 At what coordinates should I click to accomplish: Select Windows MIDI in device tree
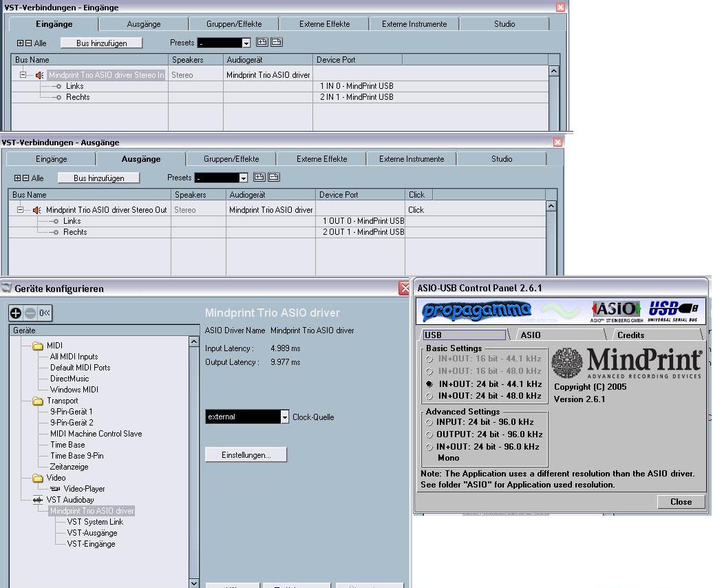[x=74, y=390]
